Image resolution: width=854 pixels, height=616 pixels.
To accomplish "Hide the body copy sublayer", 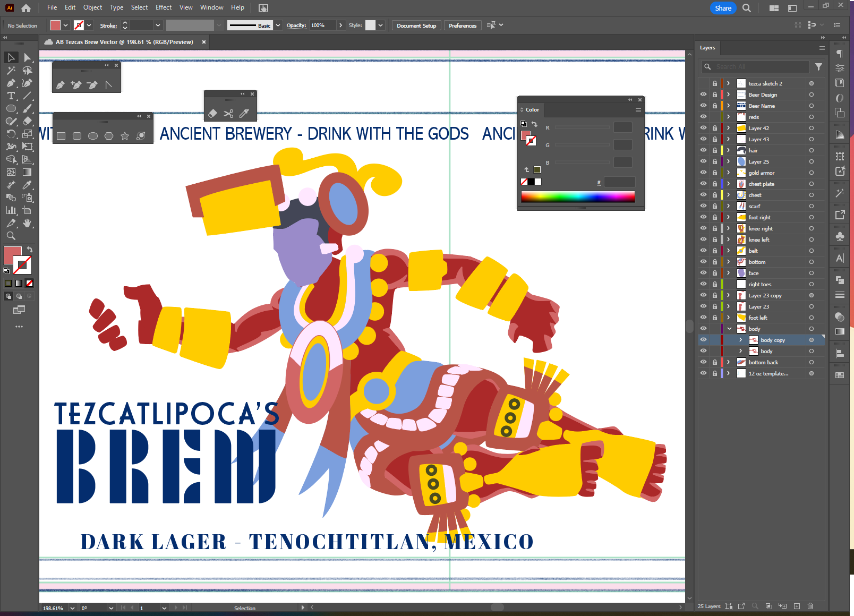I will coord(703,340).
